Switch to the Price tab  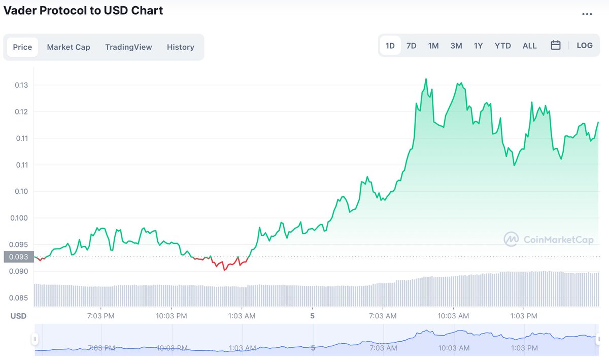coord(22,47)
